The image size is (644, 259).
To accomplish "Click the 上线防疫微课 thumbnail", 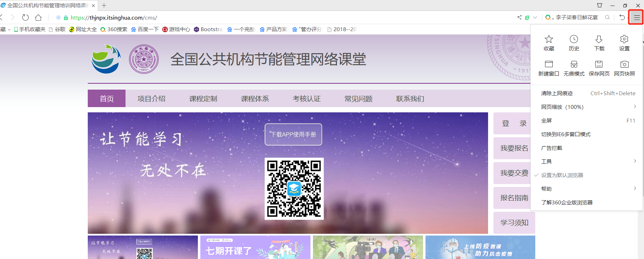I will pos(480,247).
